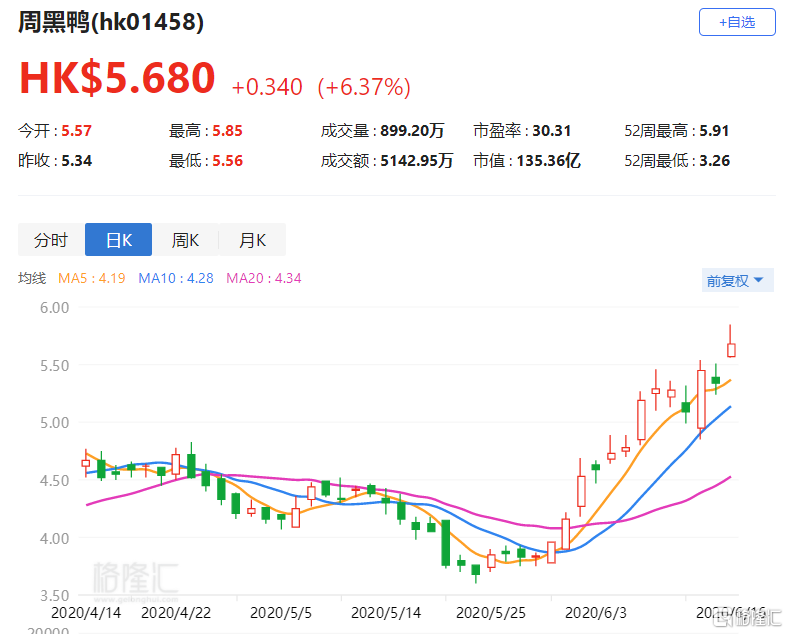Screen dimensions: 788x634
Task: Click the 2020/5/25 date axis label
Action: pyautogui.click(x=490, y=613)
